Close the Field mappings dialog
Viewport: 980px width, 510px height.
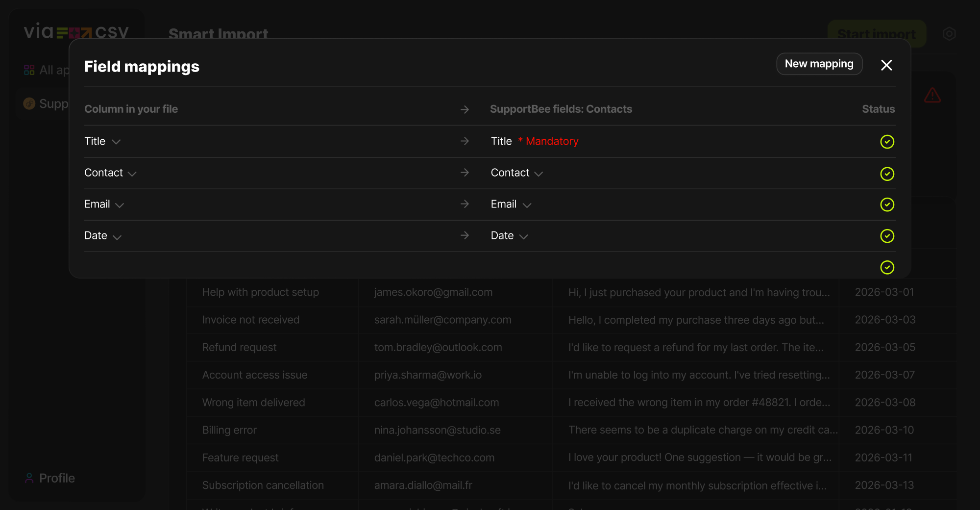[886, 65]
